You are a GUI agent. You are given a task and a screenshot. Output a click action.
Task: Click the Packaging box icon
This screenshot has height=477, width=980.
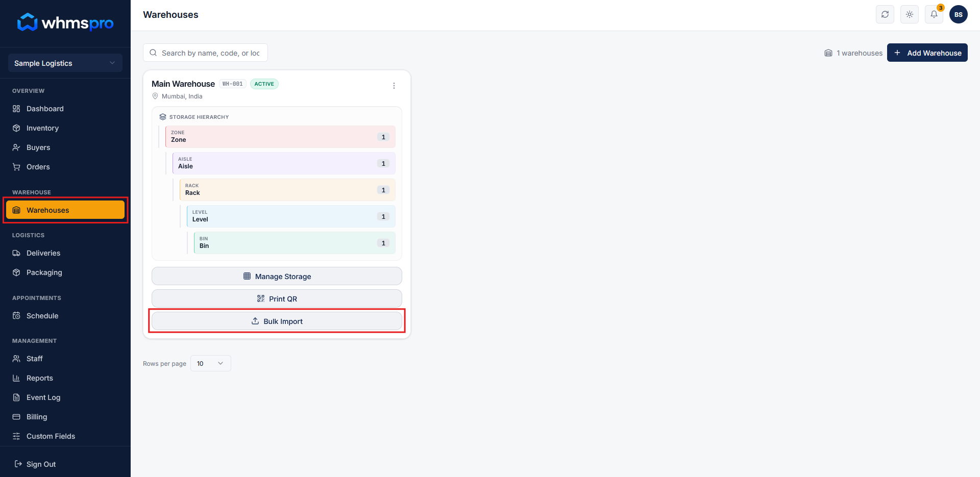click(16, 272)
